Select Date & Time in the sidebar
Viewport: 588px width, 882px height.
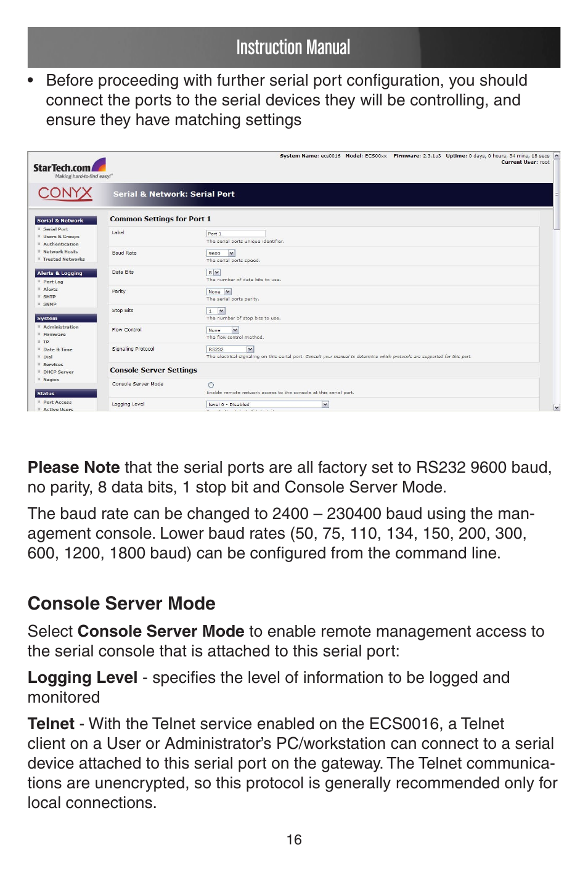click(57, 349)
